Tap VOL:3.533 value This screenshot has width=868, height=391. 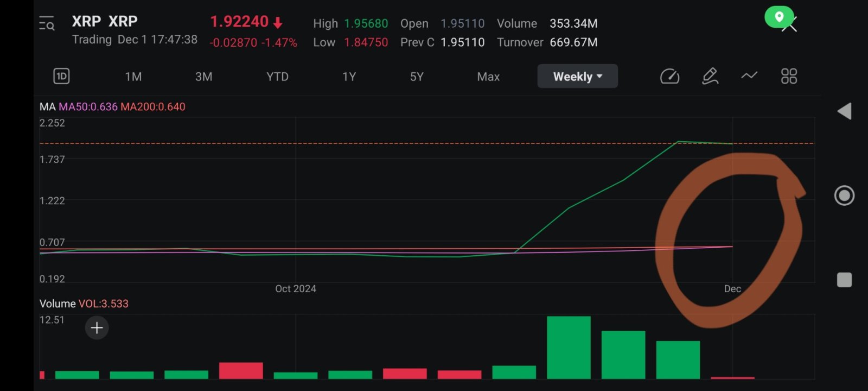[104, 304]
